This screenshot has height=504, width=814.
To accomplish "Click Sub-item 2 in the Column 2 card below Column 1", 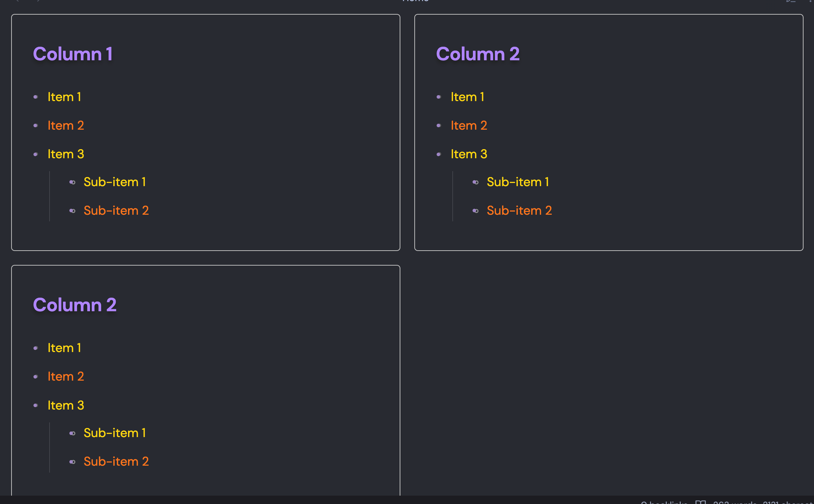I will point(116,461).
